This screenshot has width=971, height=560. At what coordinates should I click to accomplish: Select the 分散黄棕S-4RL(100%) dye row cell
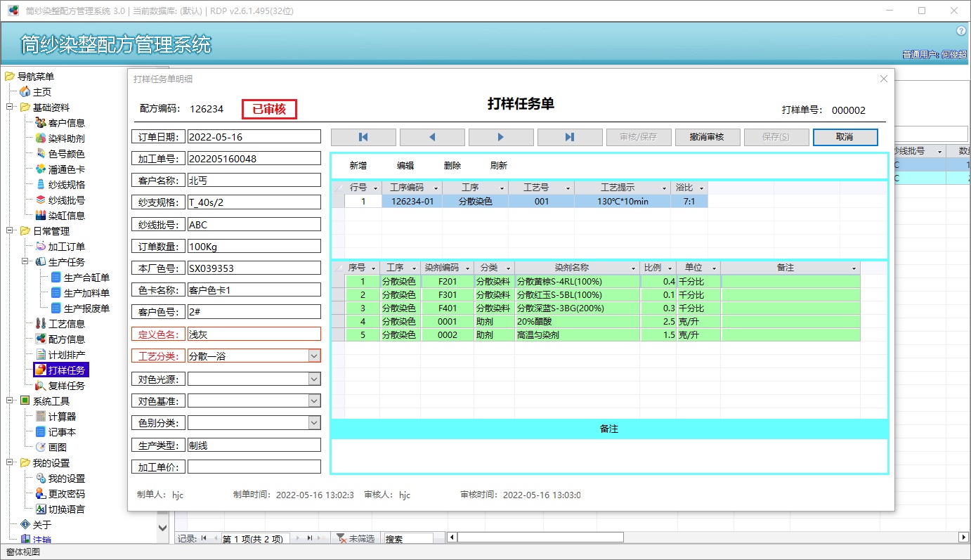[x=577, y=281]
